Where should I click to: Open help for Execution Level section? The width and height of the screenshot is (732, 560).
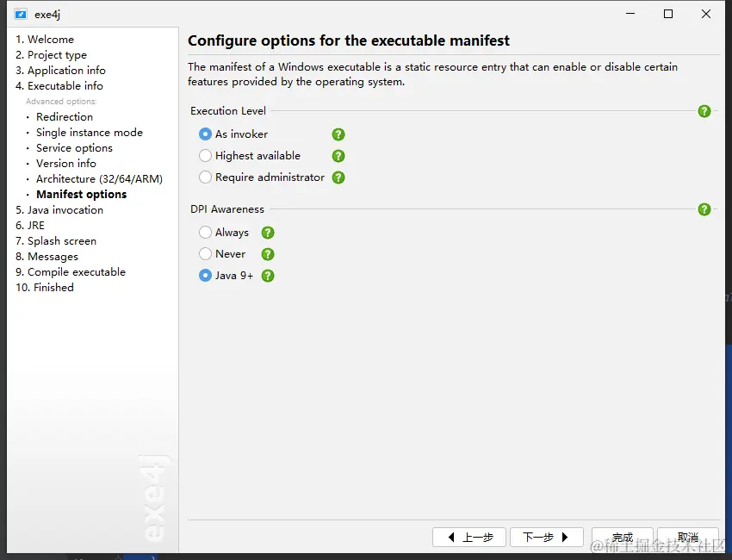(x=704, y=111)
